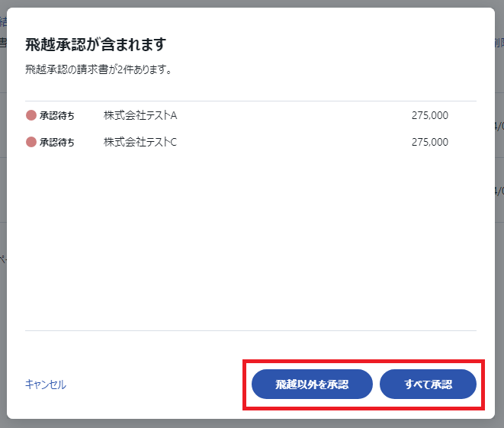Click the 承認待ち label in the テストC row
Image resolution: width=504 pixels, height=428 pixels.
click(57, 142)
